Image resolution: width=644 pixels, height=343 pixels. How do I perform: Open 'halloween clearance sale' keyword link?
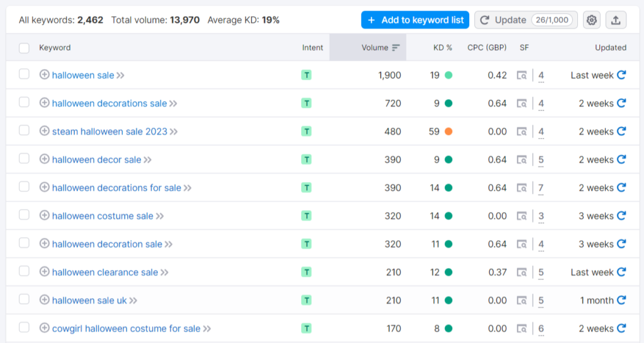point(105,272)
